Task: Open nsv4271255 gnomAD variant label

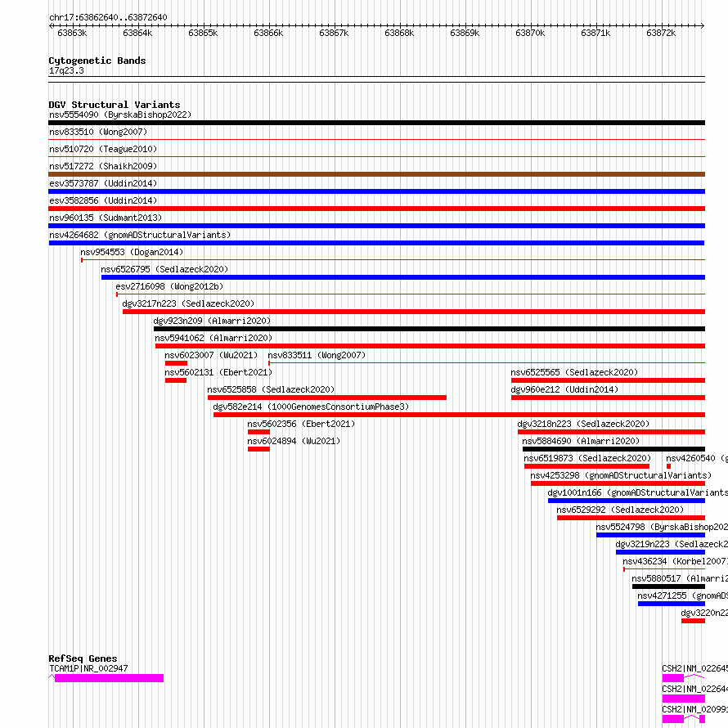Action: click(x=682, y=595)
